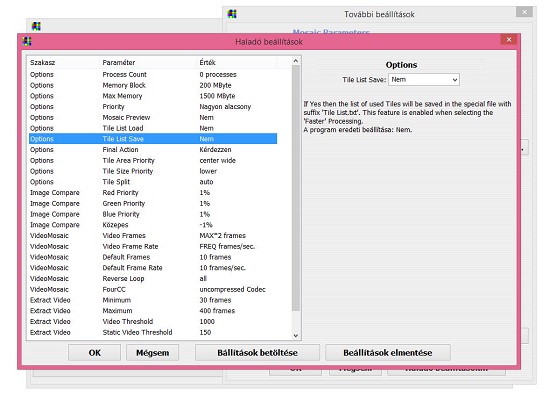Viewport: 550px width, 397px height.
Task: Click the list scrollbar up arrow
Action: click(296, 61)
